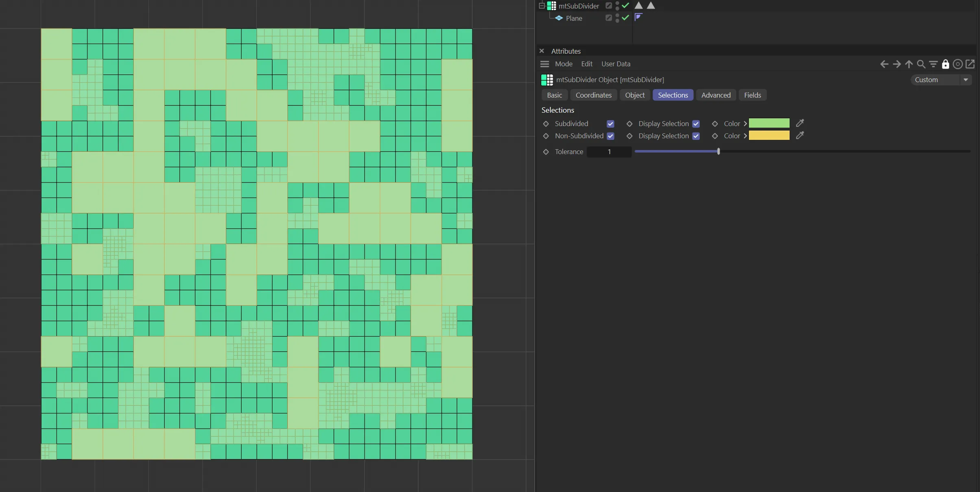Open Attributes in a new window
980x492 pixels.
(x=970, y=64)
